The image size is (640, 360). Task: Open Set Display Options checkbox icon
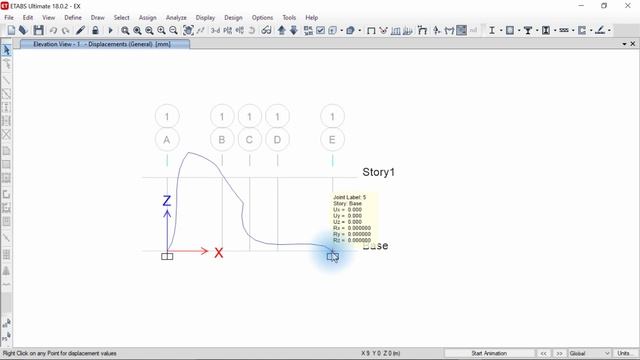320,30
